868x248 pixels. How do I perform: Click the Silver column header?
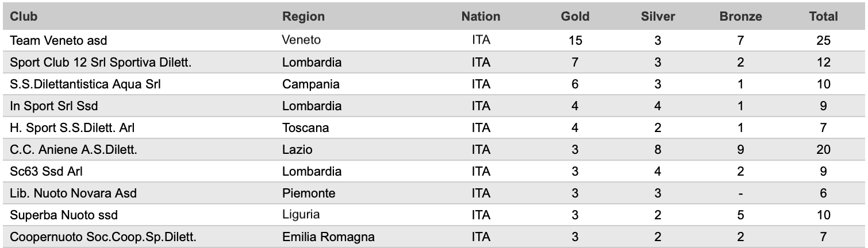[x=658, y=17]
